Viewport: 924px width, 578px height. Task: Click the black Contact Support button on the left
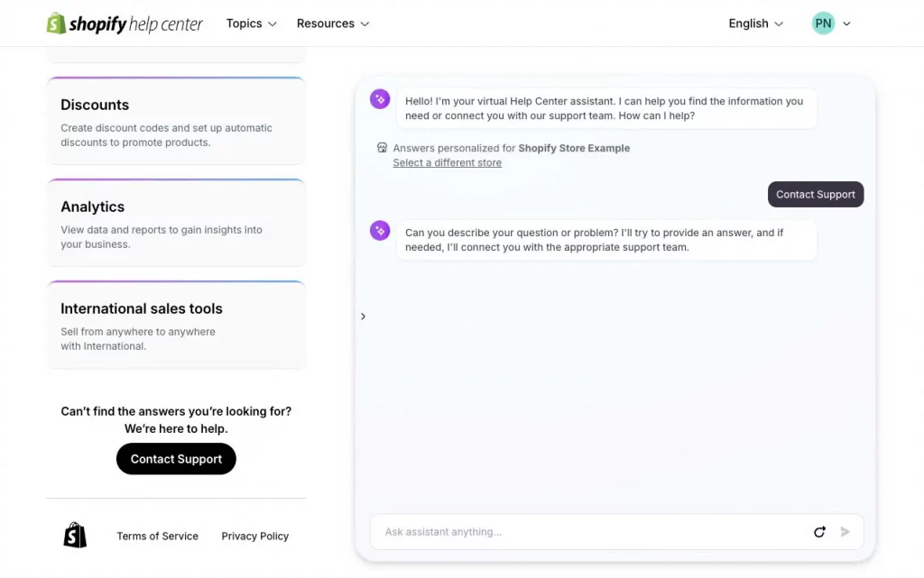[176, 459]
